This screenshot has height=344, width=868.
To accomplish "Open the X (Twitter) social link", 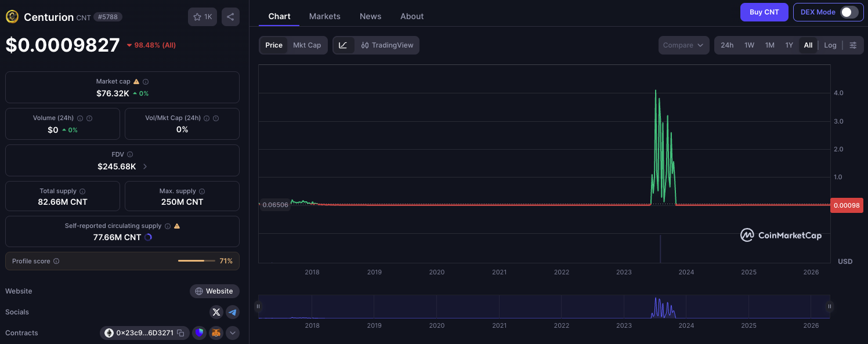I will (x=216, y=312).
